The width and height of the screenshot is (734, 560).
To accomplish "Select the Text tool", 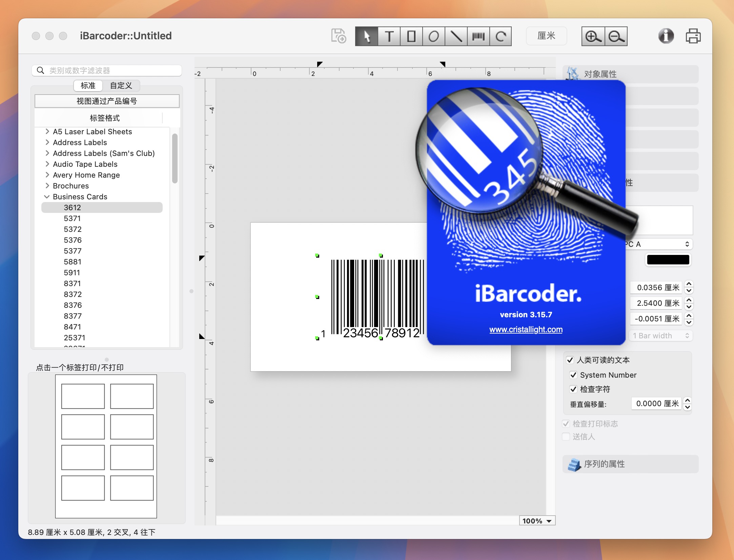I will point(389,36).
